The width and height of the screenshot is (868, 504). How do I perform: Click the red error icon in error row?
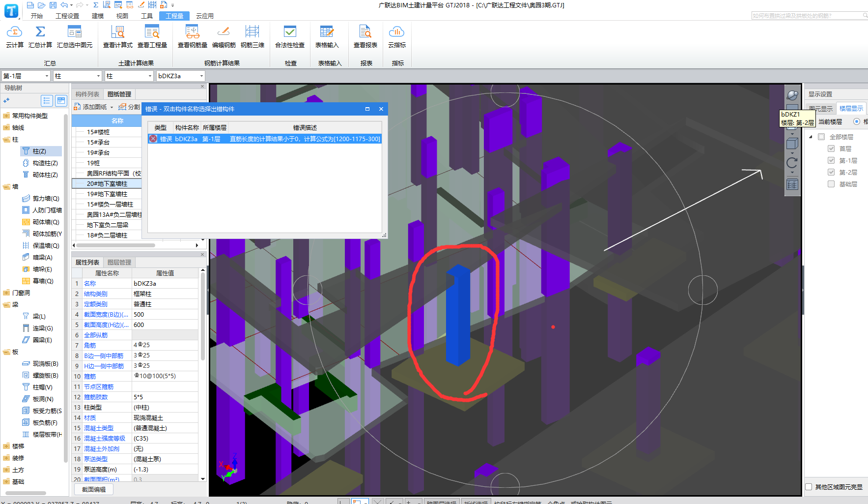click(153, 139)
